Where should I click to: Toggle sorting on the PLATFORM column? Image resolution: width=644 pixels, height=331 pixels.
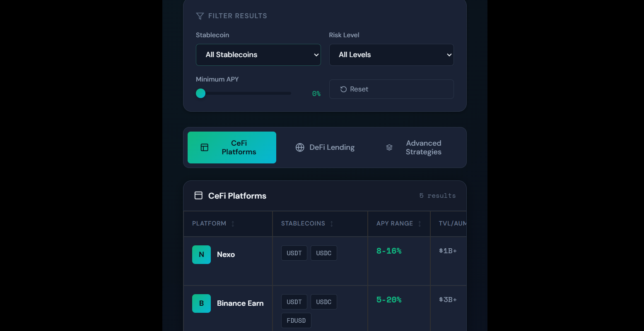tap(233, 223)
